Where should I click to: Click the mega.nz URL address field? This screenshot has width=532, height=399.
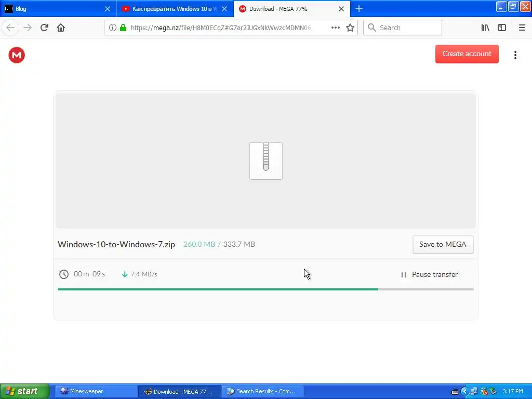pos(221,28)
